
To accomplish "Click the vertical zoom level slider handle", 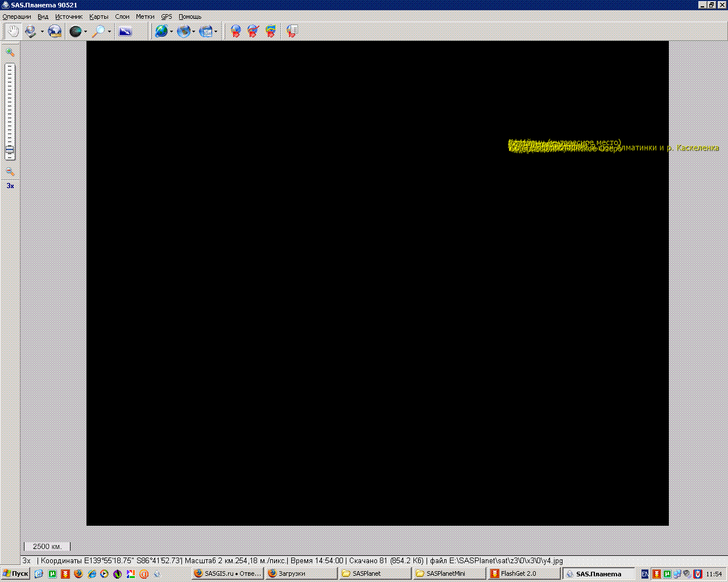I will (x=10, y=150).
